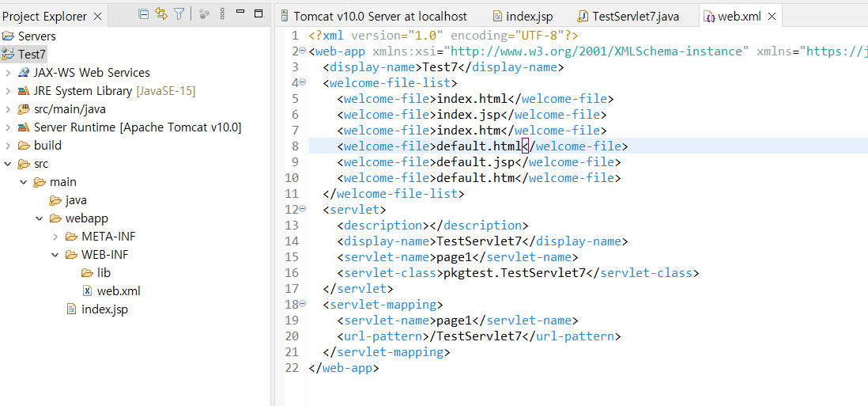Click the index.jsp file icon in tree

coord(71,309)
